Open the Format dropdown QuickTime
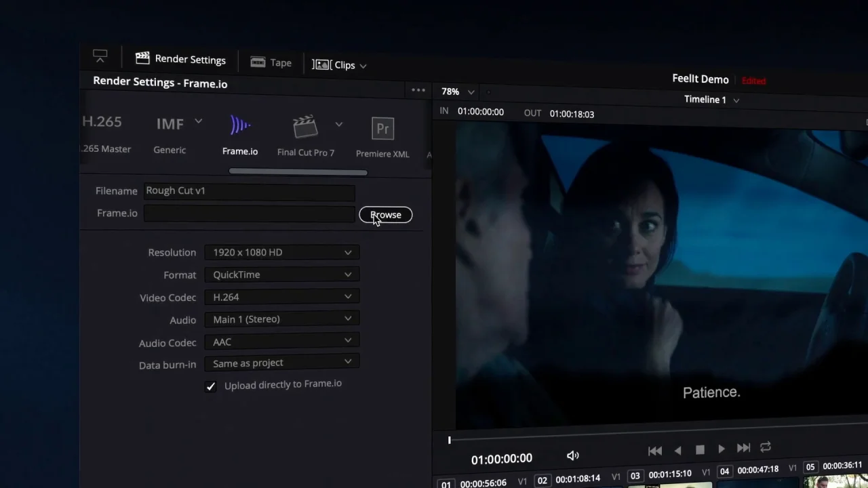868x488 pixels. (281, 274)
